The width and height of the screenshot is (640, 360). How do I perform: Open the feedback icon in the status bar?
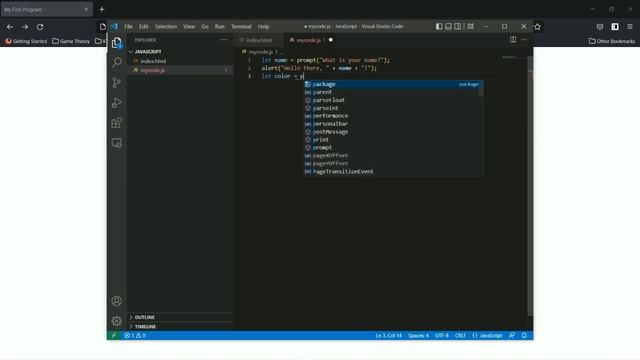point(512,336)
